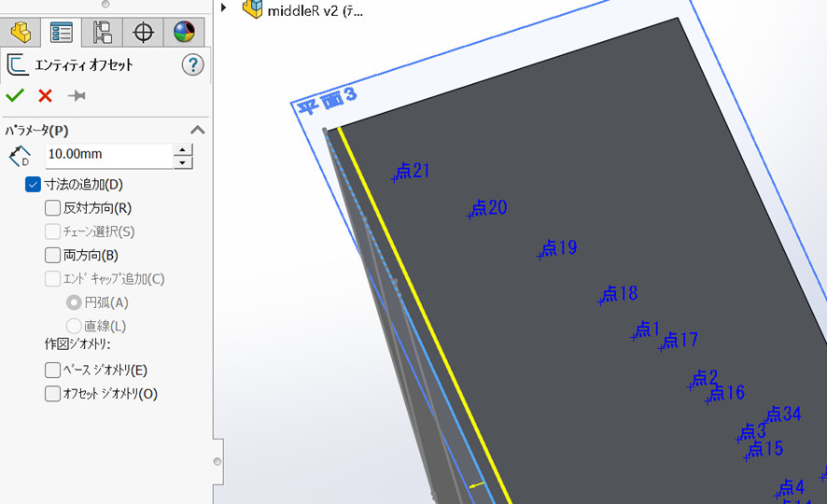Confirm offset with the green checkmark
827x504 pixels.
[x=15, y=95]
